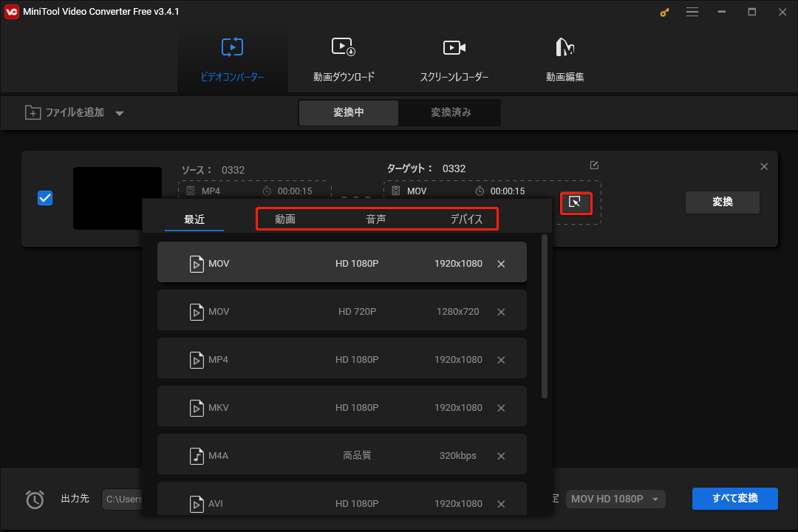Expand the ファイルを追加 dropdown arrow
Screen dimensions: 798x532
point(120,113)
